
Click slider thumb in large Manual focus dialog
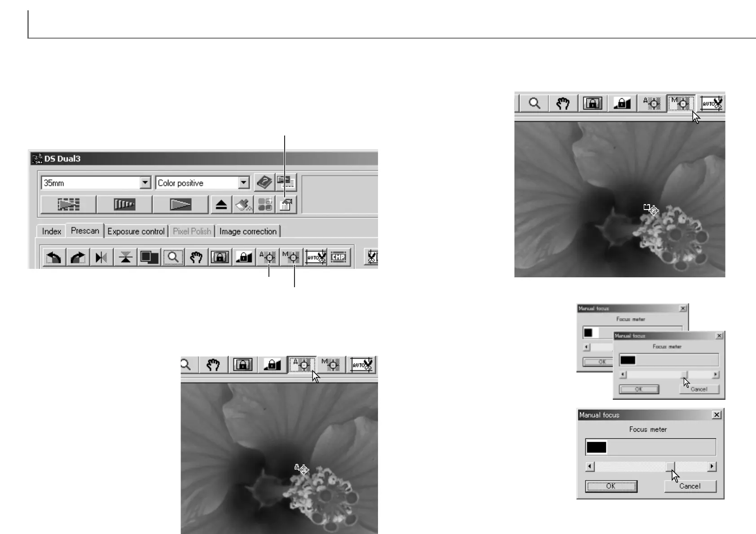(x=670, y=467)
